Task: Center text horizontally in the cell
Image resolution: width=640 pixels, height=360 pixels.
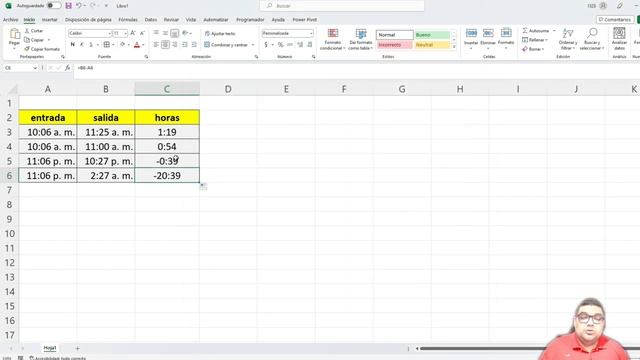Action: point(165,44)
